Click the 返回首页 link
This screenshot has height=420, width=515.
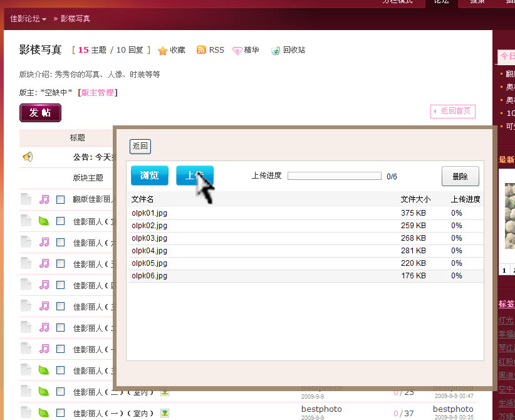pyautogui.click(x=453, y=111)
